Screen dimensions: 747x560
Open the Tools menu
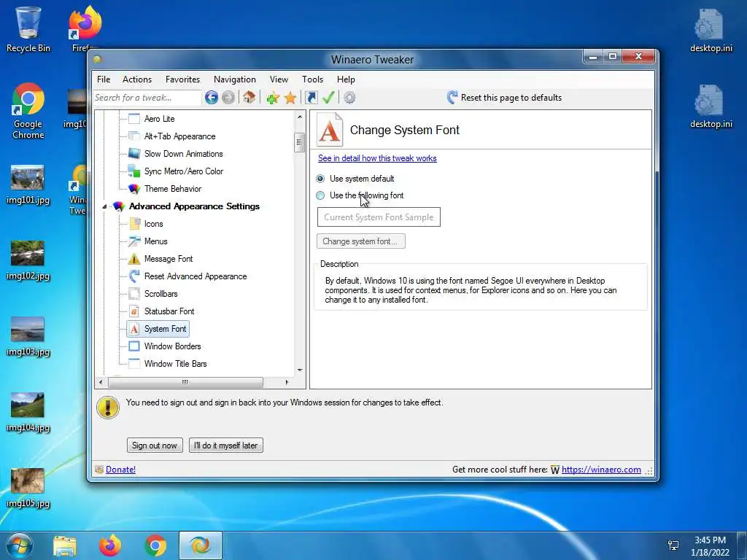312,79
